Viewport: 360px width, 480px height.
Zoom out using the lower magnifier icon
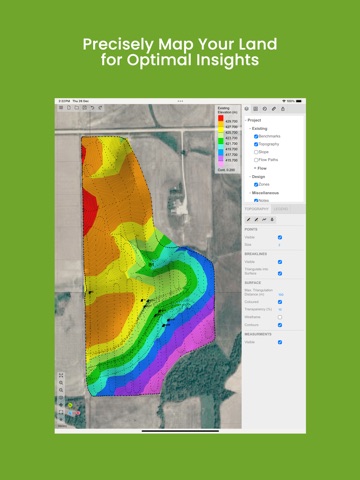[x=61, y=390]
